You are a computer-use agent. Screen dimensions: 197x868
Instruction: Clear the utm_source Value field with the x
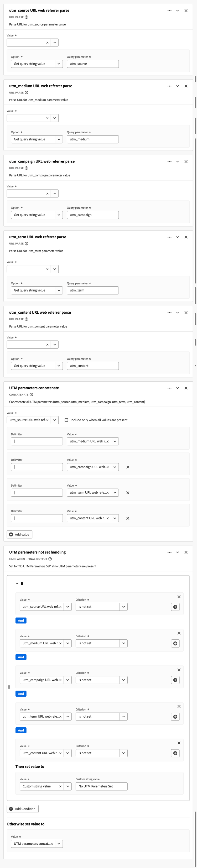tap(47, 43)
